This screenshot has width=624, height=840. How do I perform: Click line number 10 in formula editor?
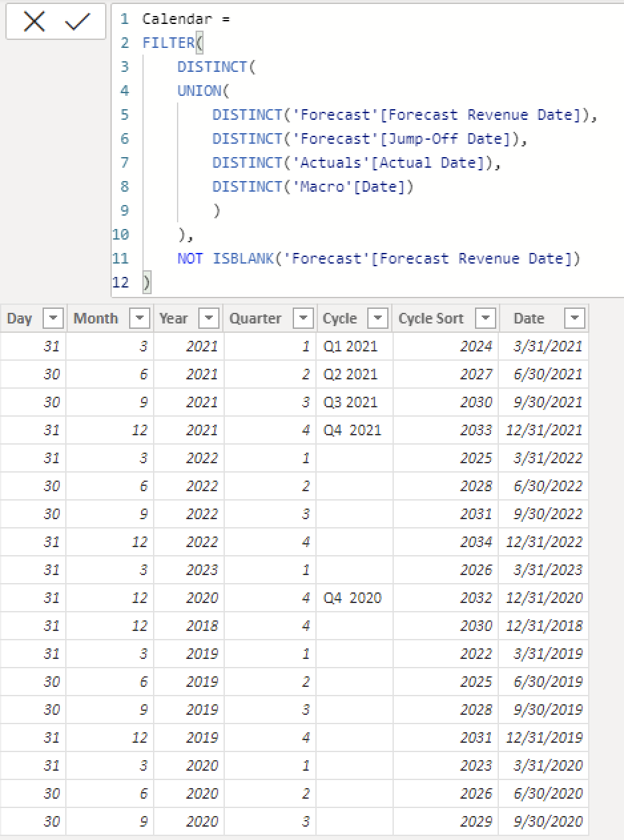tap(120, 235)
